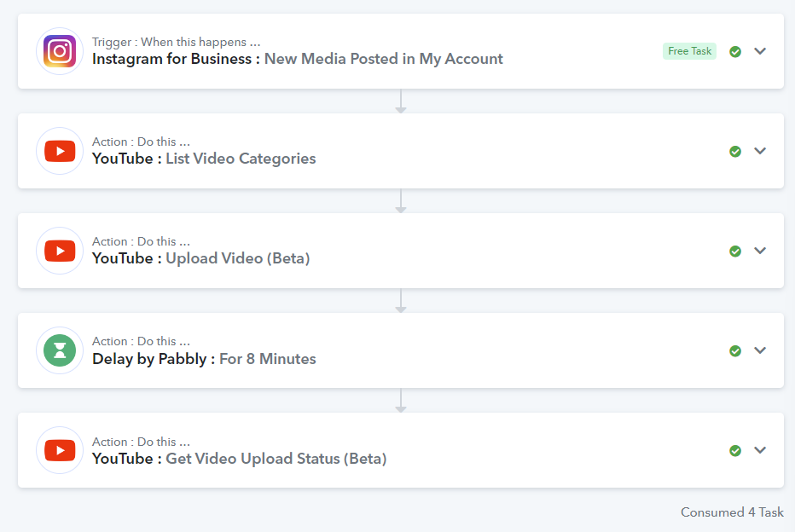Expand the Delay by Pabbly step chevron
The height and width of the screenshot is (532, 795).
pyautogui.click(x=760, y=350)
